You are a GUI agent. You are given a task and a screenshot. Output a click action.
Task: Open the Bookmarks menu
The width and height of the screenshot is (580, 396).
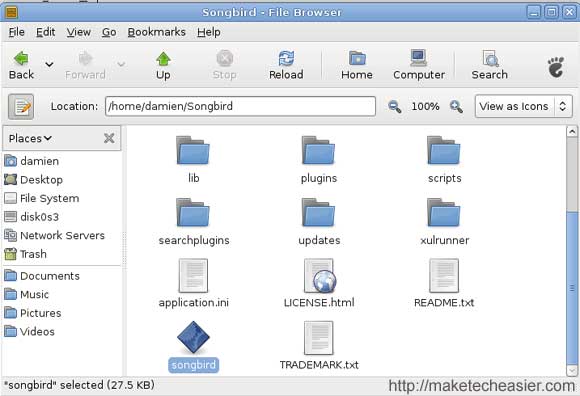(x=156, y=32)
